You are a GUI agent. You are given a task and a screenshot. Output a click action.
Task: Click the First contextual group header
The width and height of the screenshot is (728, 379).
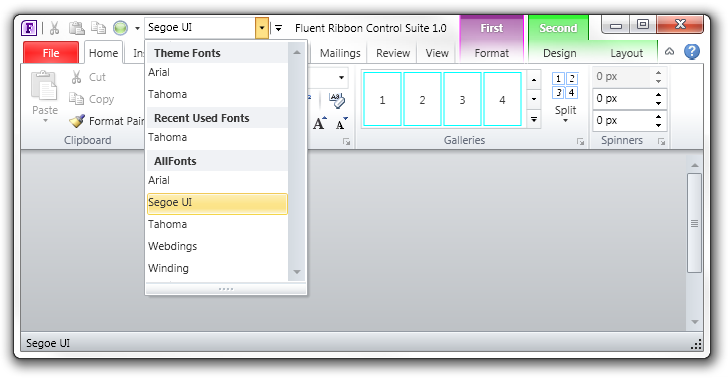pyautogui.click(x=492, y=28)
